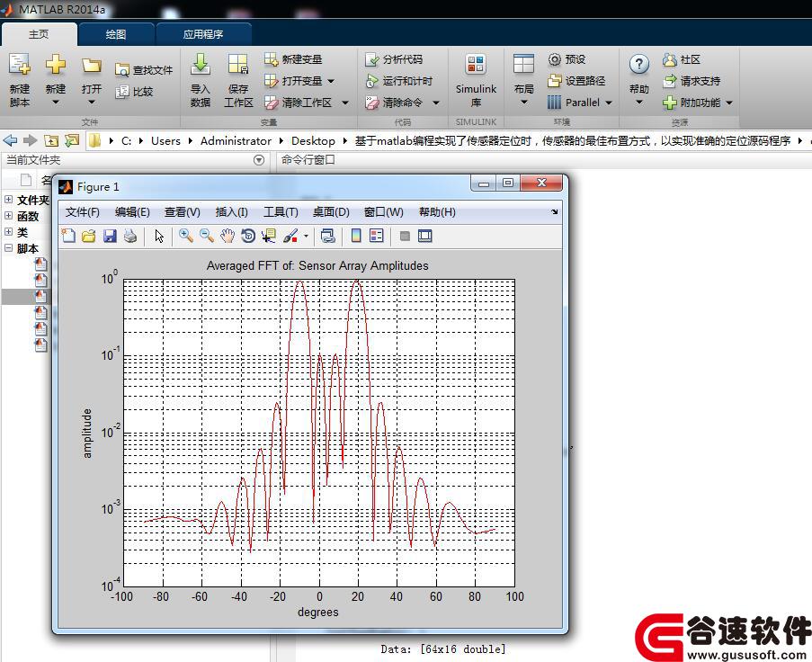Click Browse for Folder button
Viewport: 812px width, 662px height.
[71, 140]
